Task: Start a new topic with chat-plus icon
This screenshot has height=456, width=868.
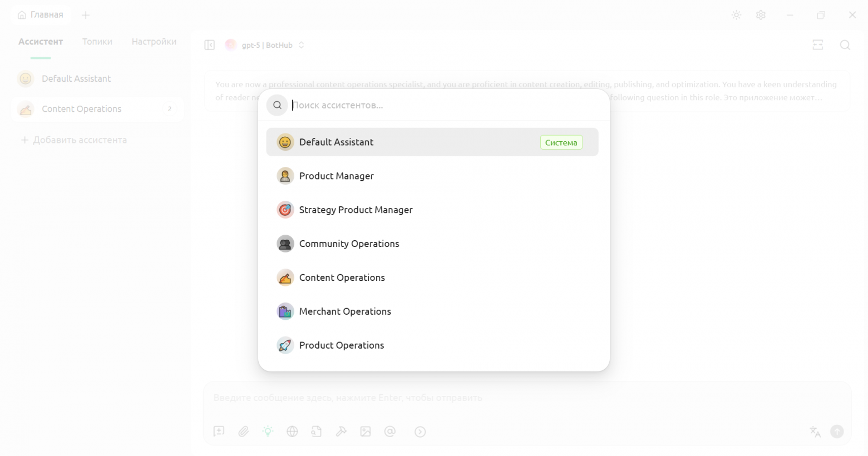Action: 219,432
